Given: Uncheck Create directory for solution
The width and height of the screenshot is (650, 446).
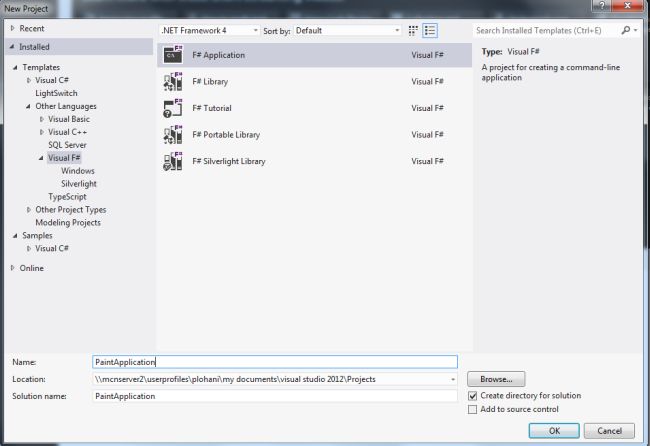Looking at the screenshot, I should click(473, 396).
